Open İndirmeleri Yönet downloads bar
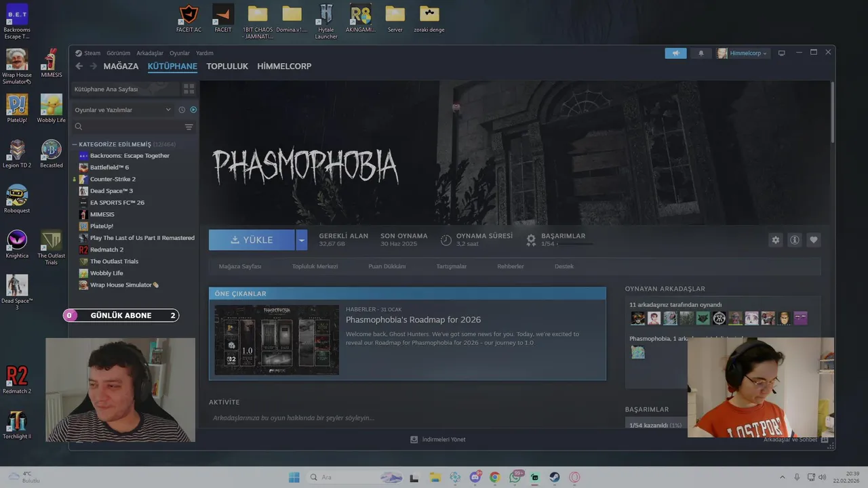868x488 pixels. pyautogui.click(x=438, y=440)
